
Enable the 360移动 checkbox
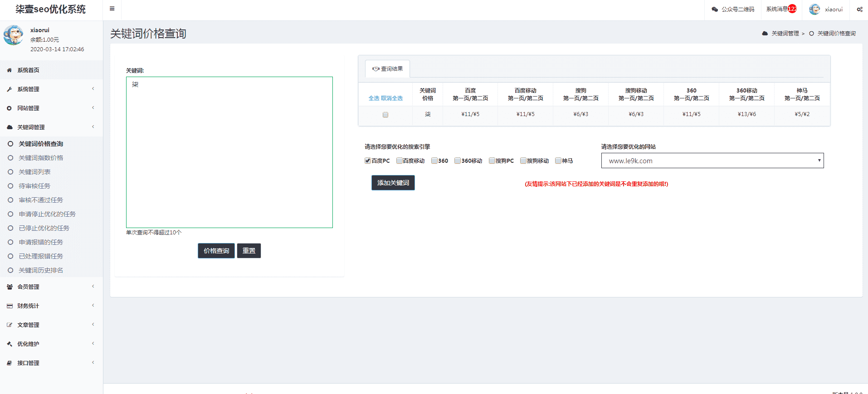point(458,161)
